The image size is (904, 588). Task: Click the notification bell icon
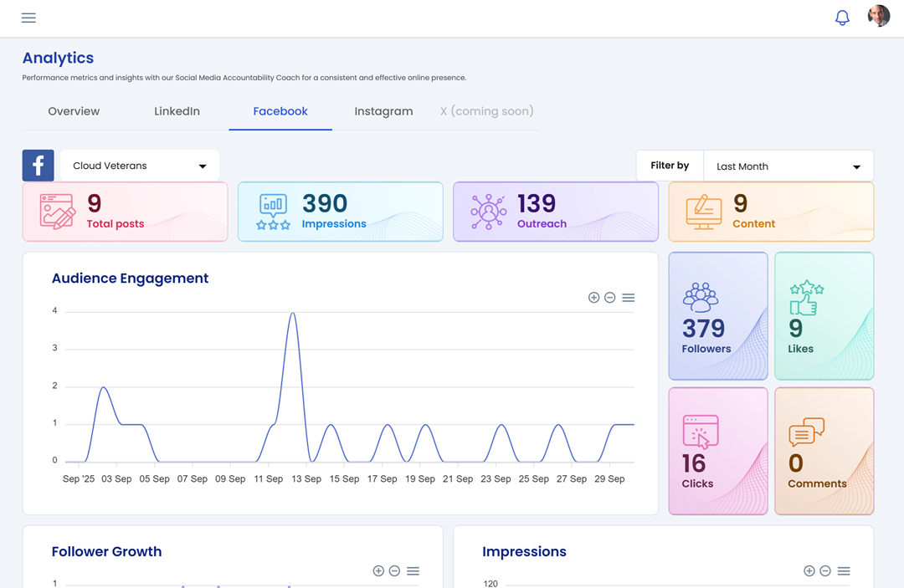point(842,18)
